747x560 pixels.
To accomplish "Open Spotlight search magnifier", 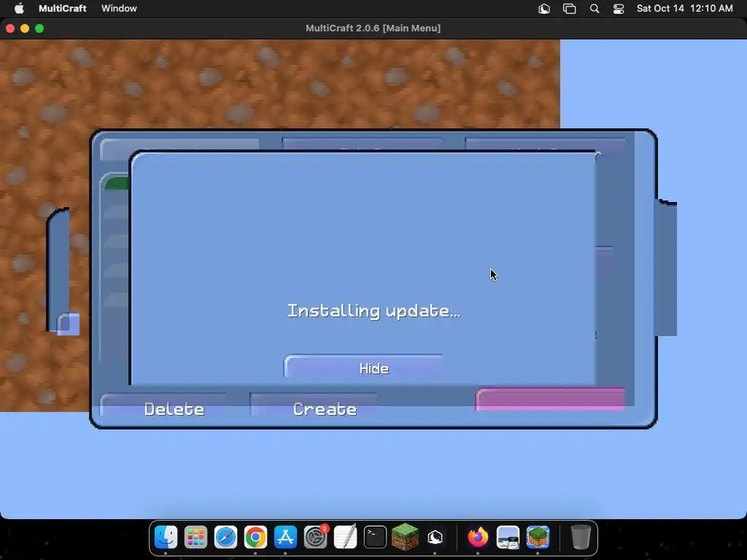I will (x=594, y=9).
